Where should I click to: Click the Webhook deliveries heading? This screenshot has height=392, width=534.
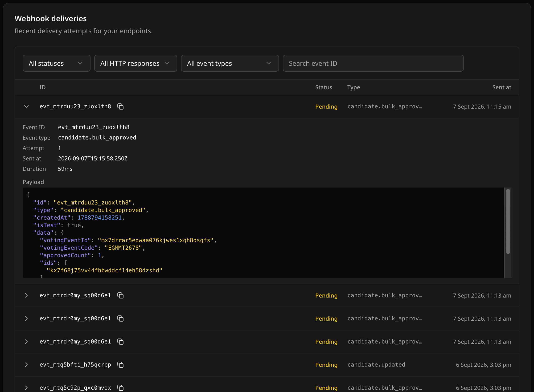[51, 19]
